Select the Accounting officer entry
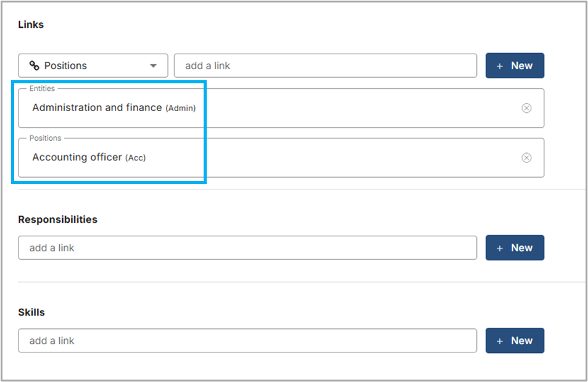The height and width of the screenshot is (382, 588). [x=77, y=157]
